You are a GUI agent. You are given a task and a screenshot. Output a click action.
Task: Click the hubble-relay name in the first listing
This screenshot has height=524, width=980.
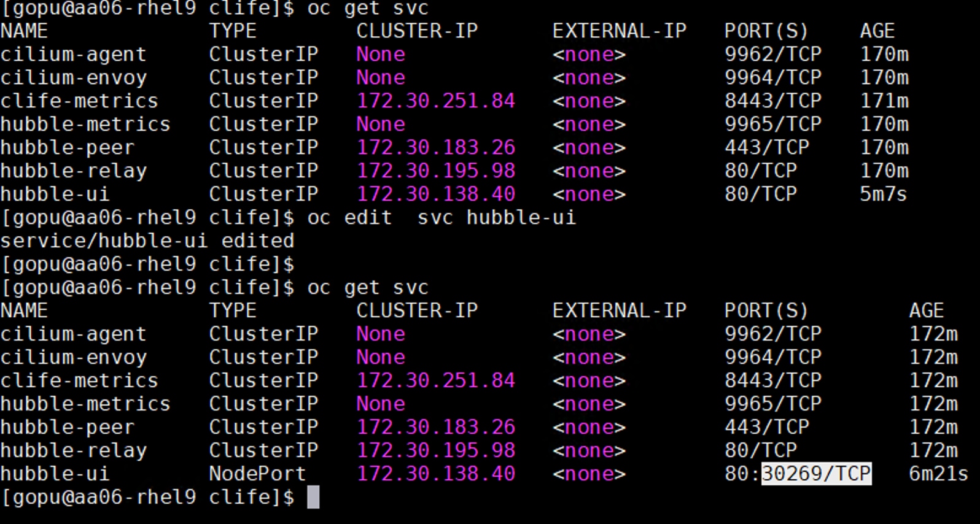[74, 171]
